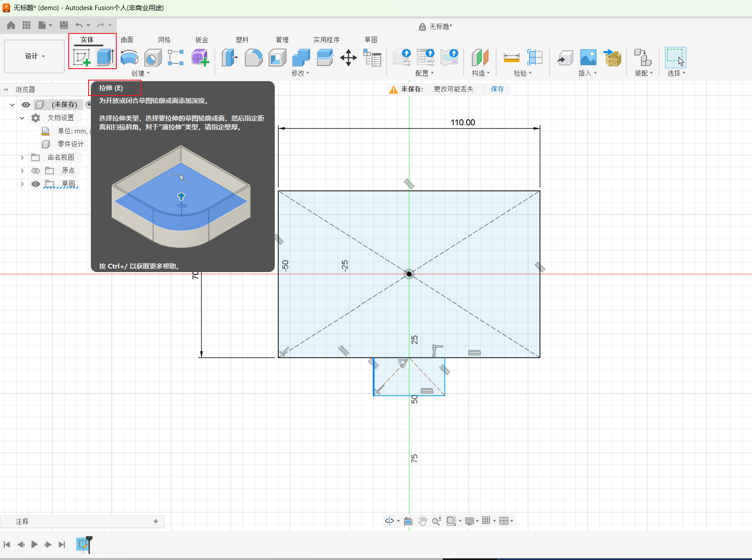Click the Save disk icon

[64, 25]
